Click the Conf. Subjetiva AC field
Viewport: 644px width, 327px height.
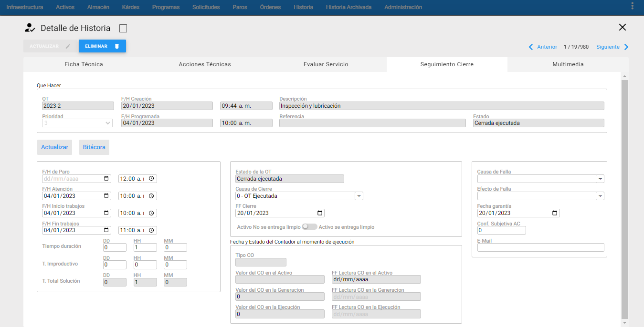(502, 230)
